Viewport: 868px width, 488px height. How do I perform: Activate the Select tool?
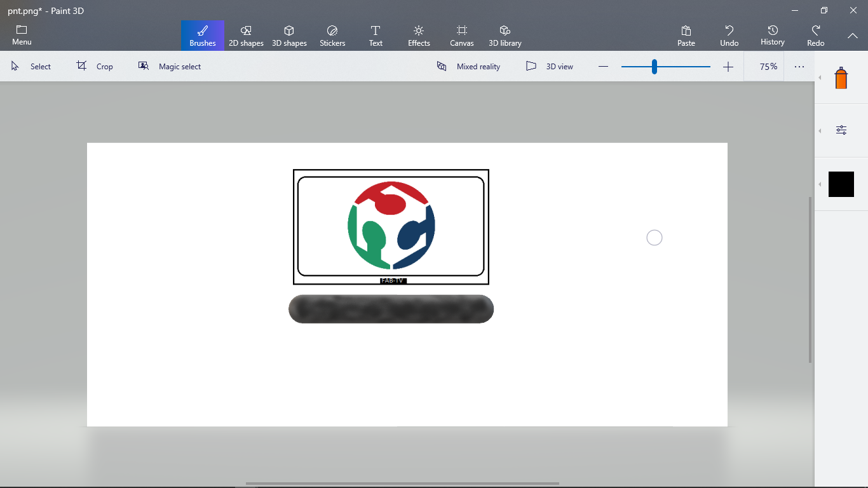31,66
